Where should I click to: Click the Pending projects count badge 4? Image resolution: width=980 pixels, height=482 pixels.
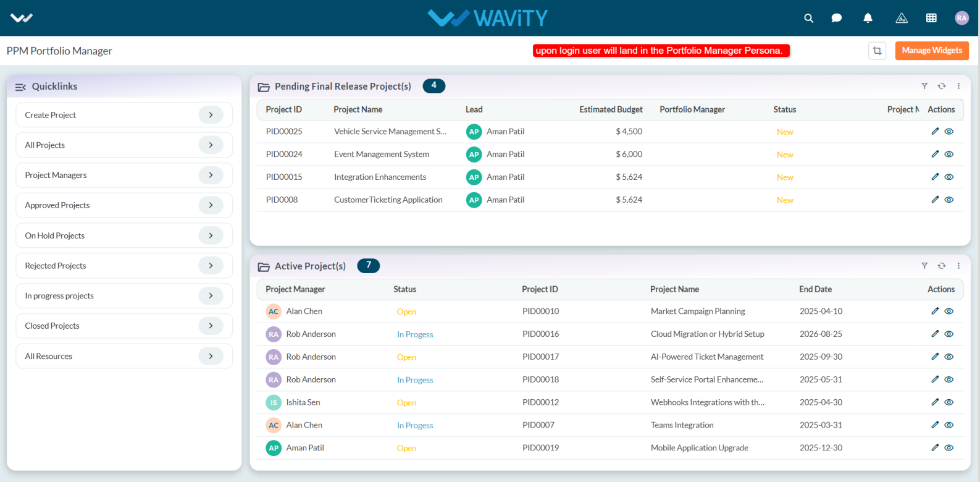[434, 86]
